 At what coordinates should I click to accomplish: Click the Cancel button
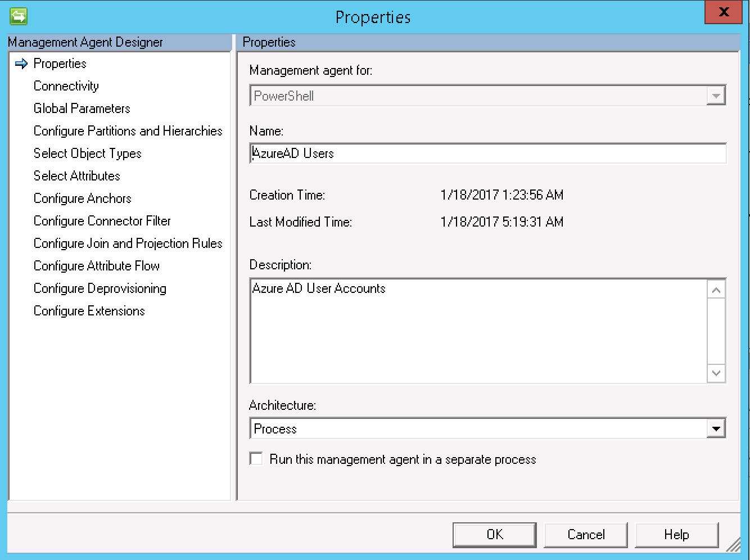click(x=586, y=535)
